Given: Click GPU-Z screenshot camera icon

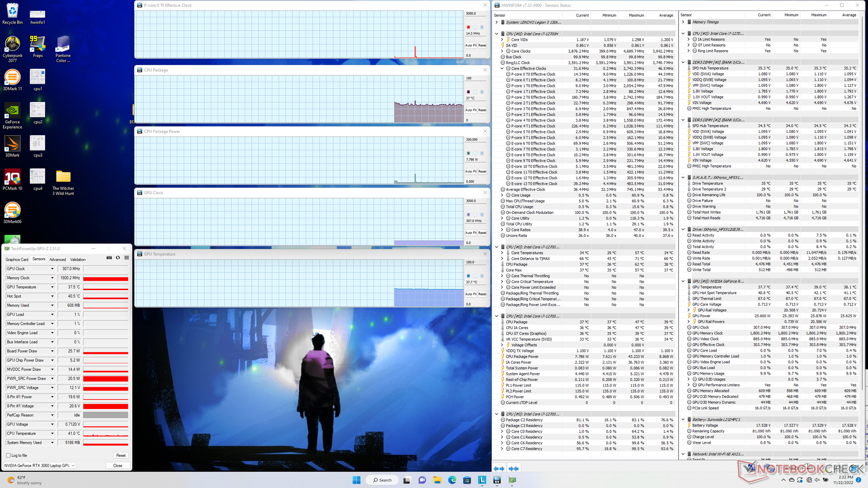Looking at the screenshot, I should 109,258.
